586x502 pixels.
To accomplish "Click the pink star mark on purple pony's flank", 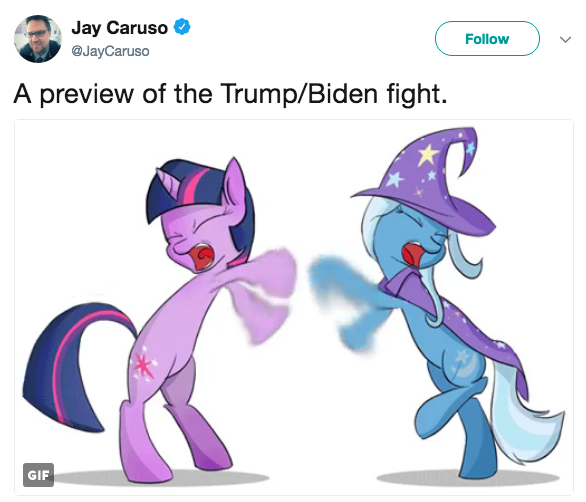I will [x=144, y=364].
